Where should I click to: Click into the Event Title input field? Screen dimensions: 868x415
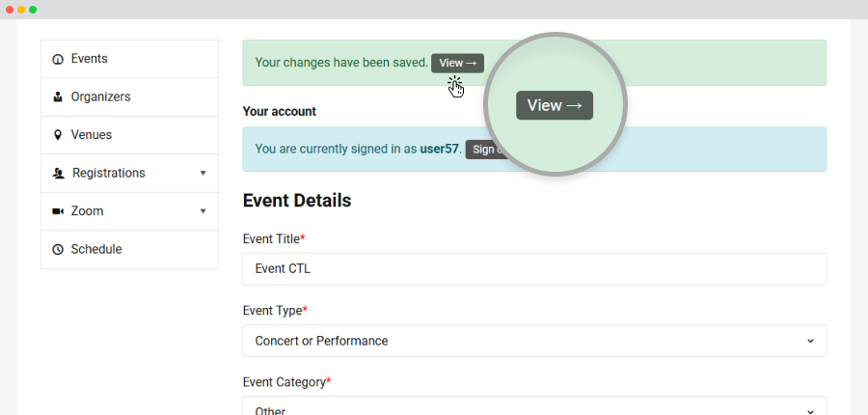[x=534, y=269]
